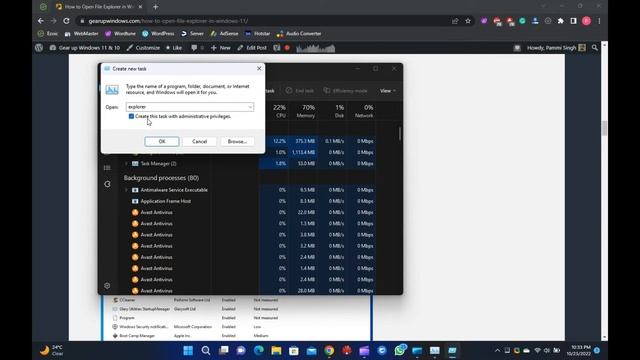
Task: Reload the page in Chrome
Action: tap(67, 21)
